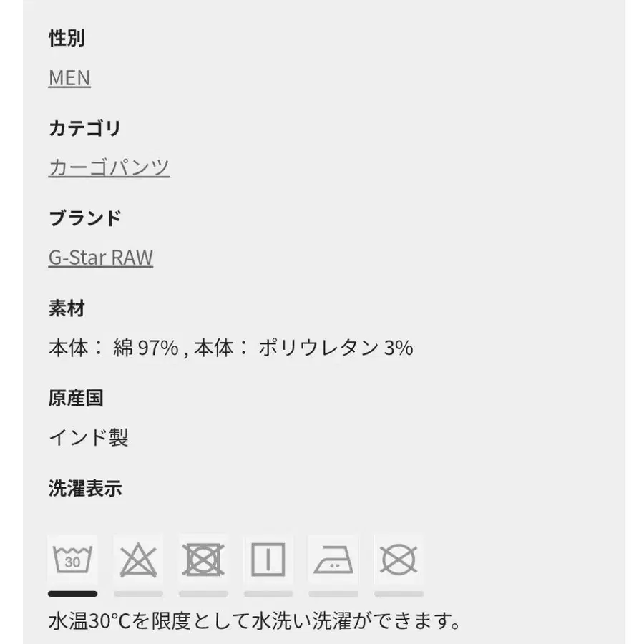Open the G-Star RAW brand link
This screenshot has height=644, width=644.
[101, 258]
